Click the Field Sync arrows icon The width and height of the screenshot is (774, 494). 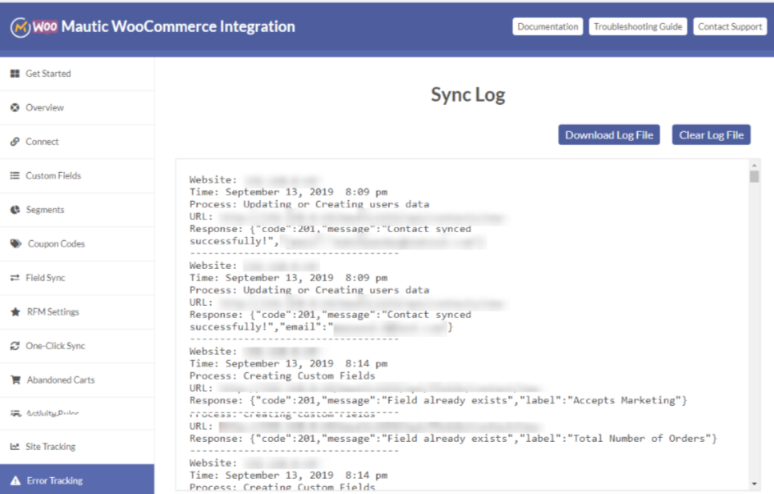click(15, 278)
